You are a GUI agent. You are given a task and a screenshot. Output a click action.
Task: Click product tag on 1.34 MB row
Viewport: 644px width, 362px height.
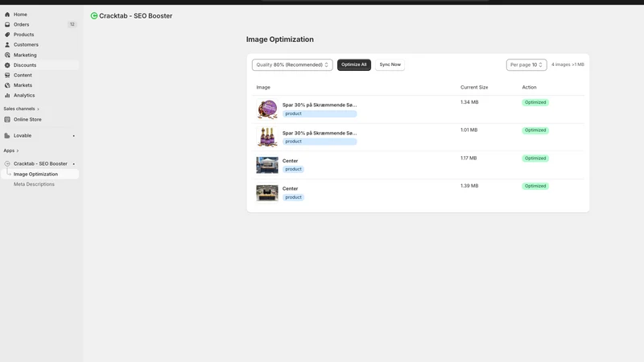[320, 113]
